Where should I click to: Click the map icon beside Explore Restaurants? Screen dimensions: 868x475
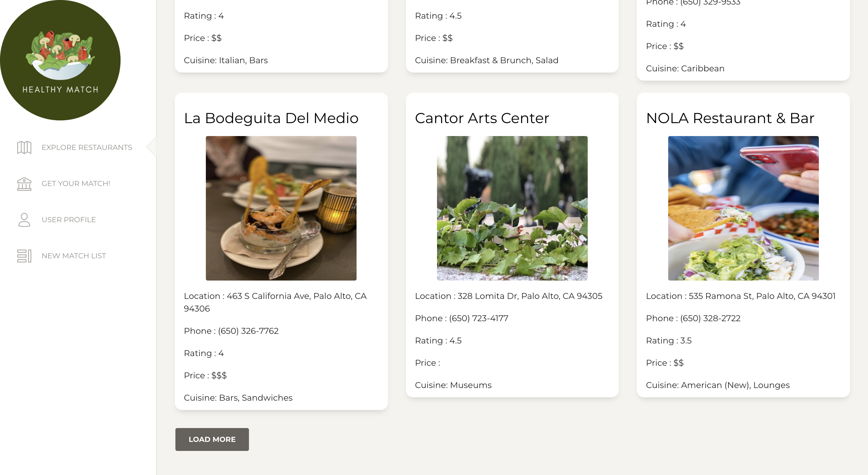point(24,147)
